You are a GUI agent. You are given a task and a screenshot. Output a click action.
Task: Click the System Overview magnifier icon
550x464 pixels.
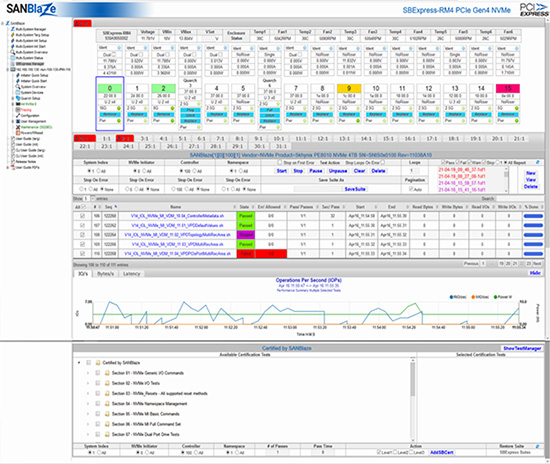(x=18, y=87)
